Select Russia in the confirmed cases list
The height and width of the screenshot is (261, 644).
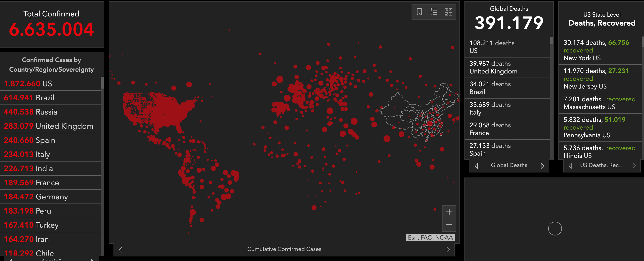tap(46, 112)
